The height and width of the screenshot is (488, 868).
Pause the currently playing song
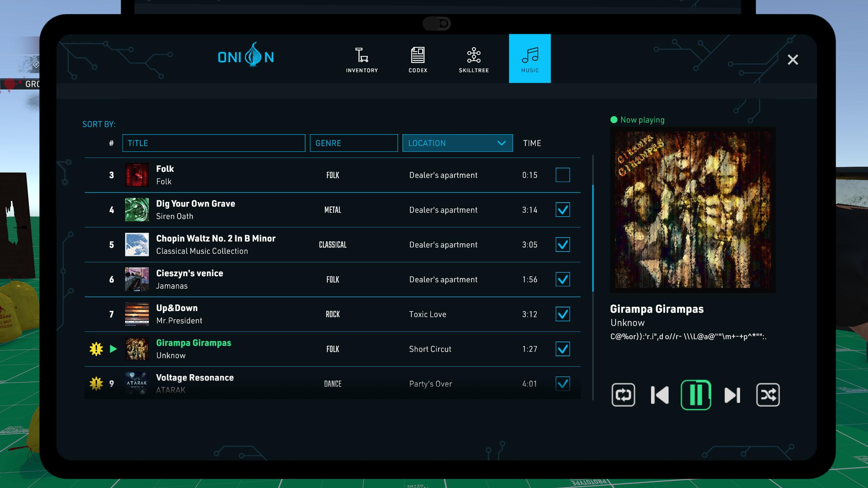tap(696, 395)
